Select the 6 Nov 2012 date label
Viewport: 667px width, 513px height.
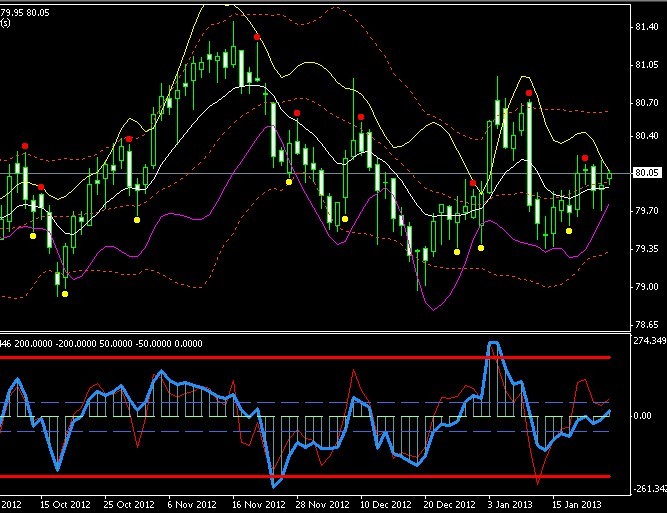click(192, 505)
